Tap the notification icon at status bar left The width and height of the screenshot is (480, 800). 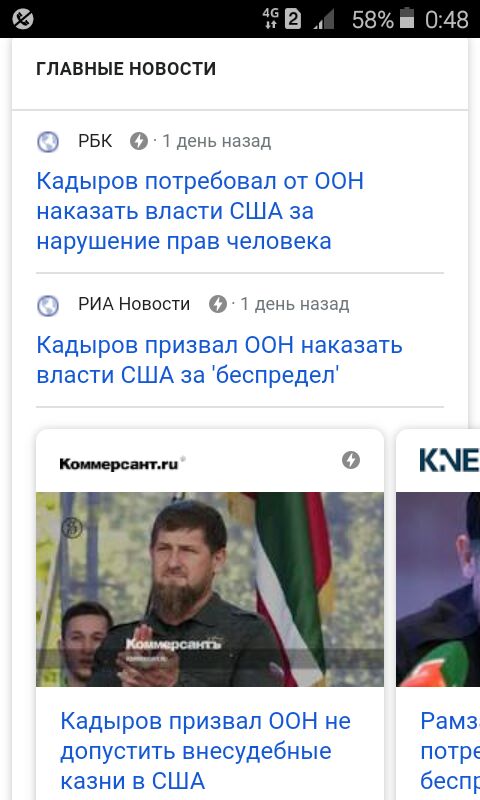(22, 19)
